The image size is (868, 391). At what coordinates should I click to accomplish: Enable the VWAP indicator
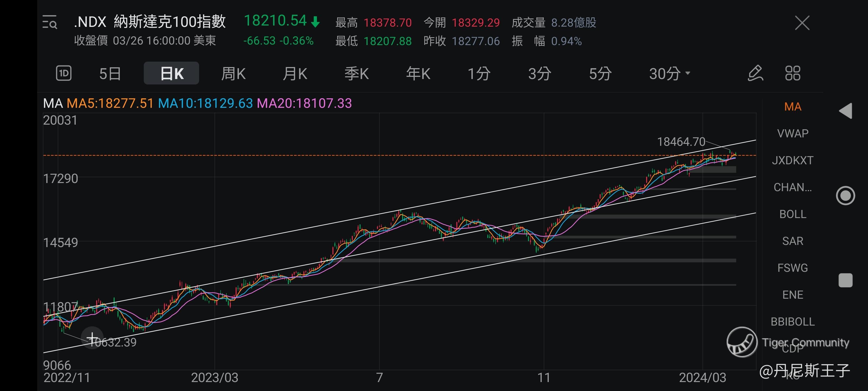click(793, 134)
